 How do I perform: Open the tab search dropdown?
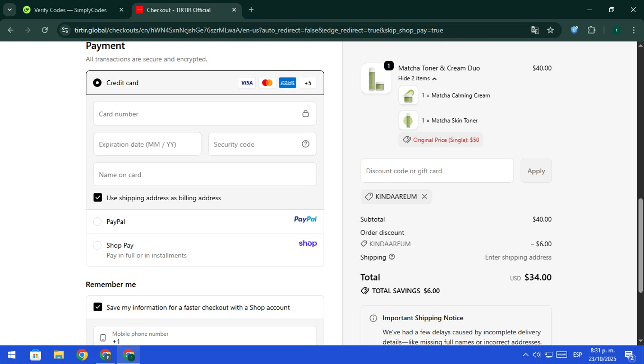click(9, 10)
